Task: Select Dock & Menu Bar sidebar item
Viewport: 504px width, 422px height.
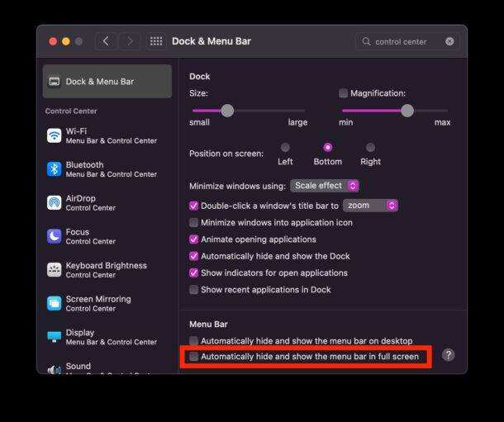Action: [107, 82]
